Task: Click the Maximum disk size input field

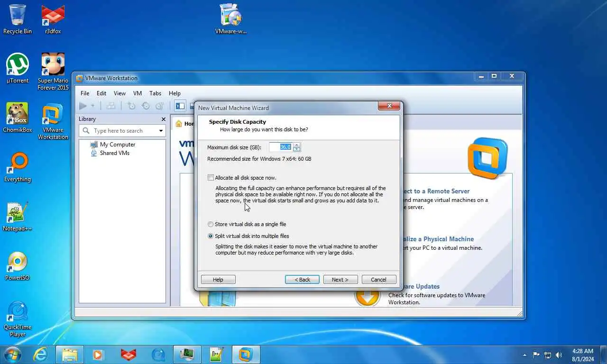Action: tap(281, 147)
